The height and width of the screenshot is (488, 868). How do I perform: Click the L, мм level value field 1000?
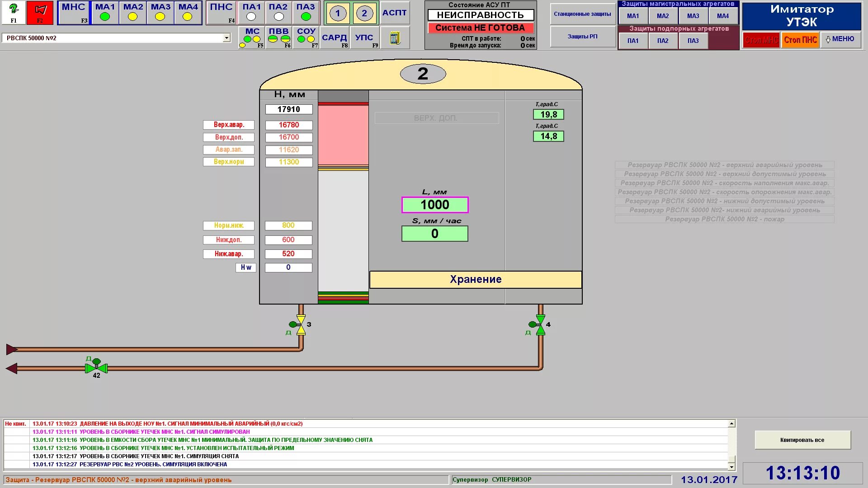point(435,205)
